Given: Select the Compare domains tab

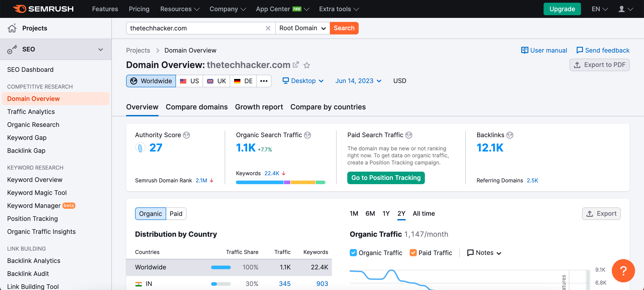Looking at the screenshot, I should coord(197,107).
